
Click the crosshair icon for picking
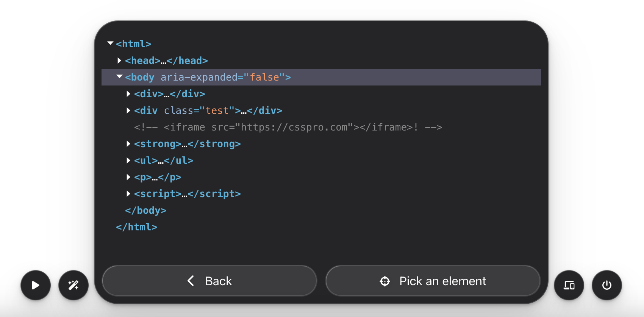point(385,281)
